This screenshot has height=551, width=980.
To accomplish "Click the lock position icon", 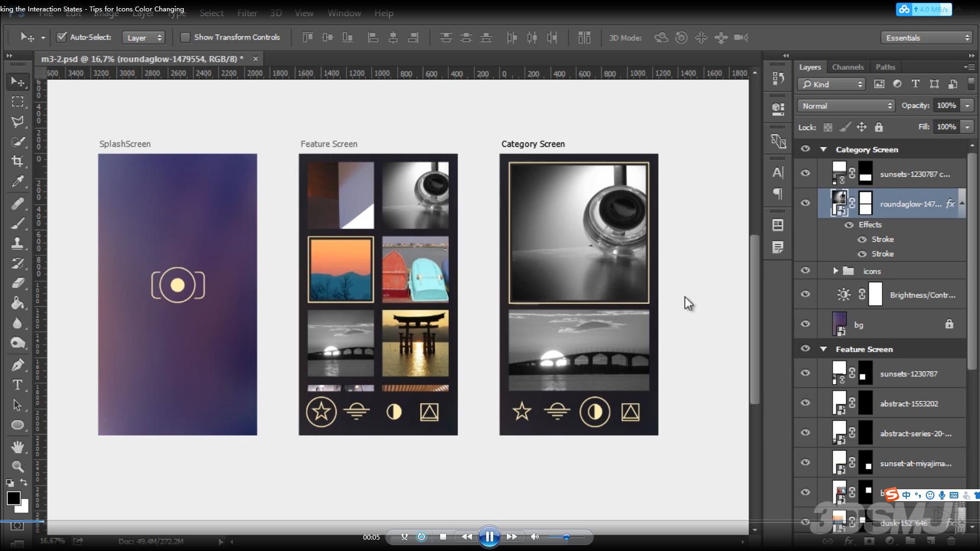I will [x=861, y=127].
